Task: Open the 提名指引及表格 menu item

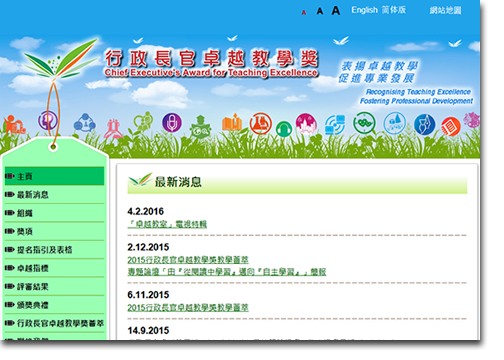Action: (x=54, y=250)
